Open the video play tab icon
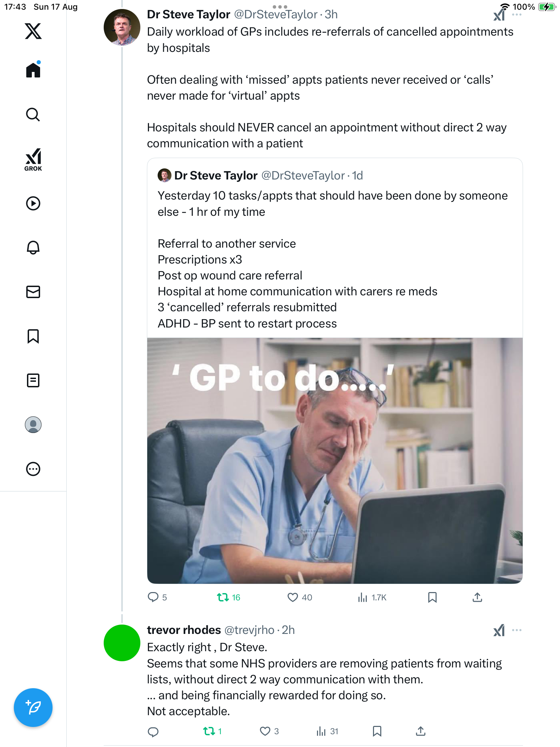This screenshot has height=747, width=560. 33,203
